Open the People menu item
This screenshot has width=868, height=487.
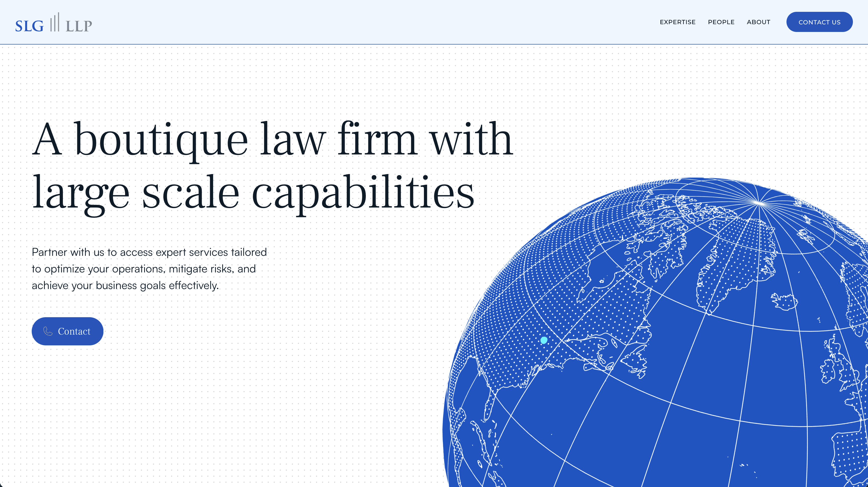click(x=721, y=22)
